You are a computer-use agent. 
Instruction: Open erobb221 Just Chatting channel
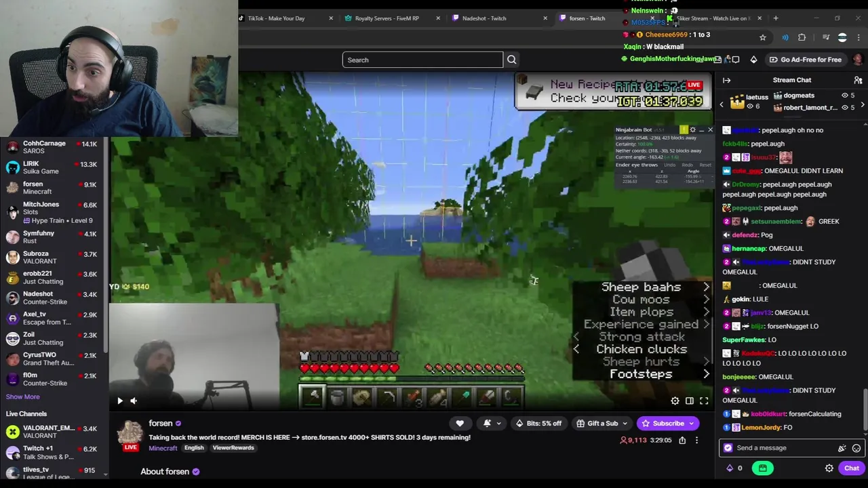pyautogui.click(x=52, y=277)
